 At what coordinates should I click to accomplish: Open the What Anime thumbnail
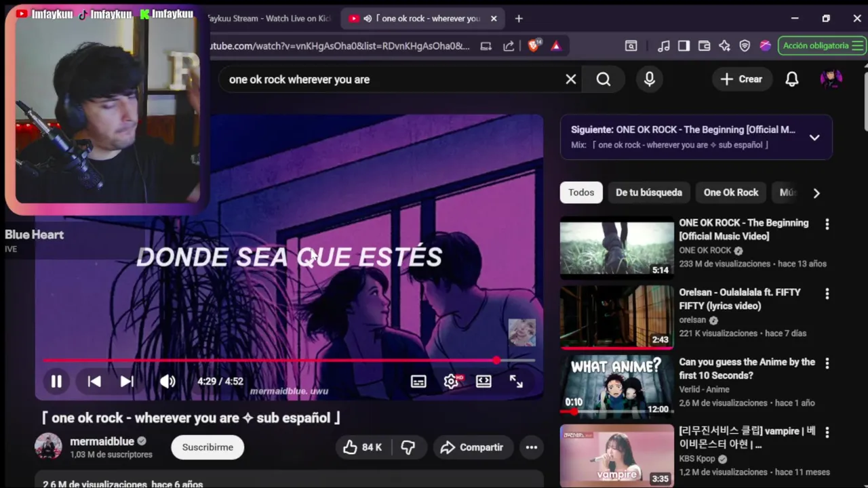coord(617,386)
